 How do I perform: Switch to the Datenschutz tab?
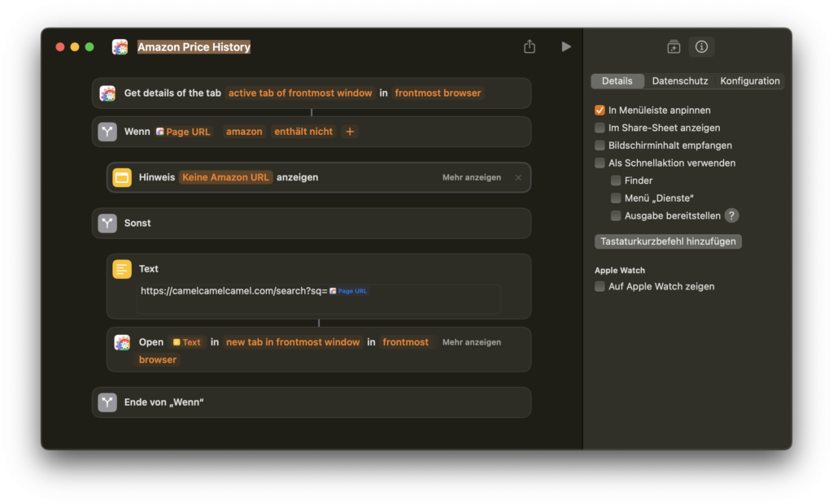coord(680,81)
